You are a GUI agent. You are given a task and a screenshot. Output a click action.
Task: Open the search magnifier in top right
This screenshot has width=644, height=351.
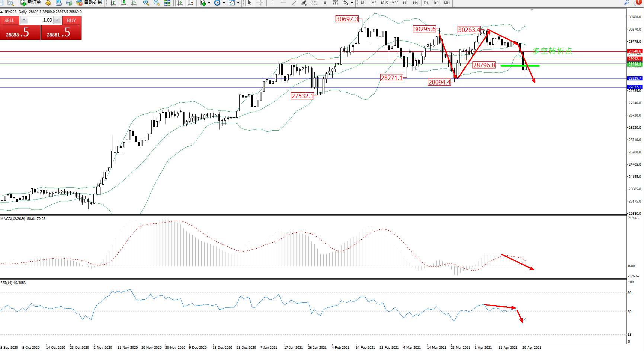click(x=627, y=3)
